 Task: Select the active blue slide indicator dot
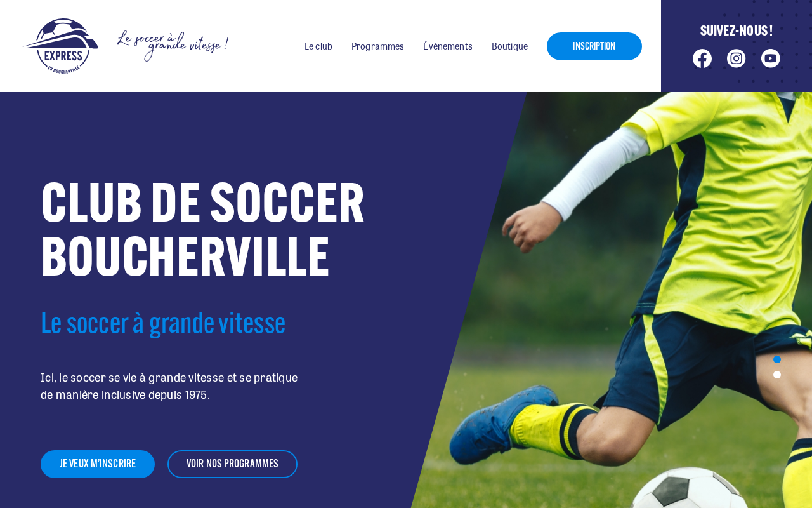pyautogui.click(x=777, y=359)
